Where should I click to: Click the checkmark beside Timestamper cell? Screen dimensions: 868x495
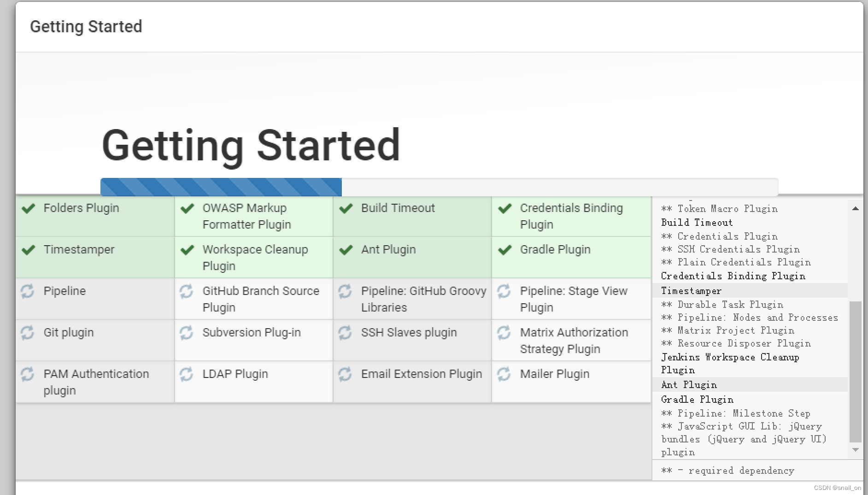click(29, 250)
